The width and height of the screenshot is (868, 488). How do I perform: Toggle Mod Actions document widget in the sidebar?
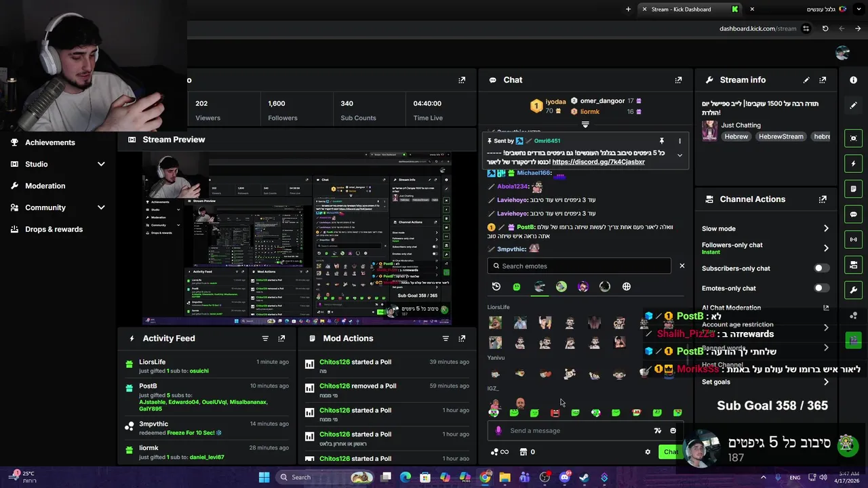coord(853,188)
